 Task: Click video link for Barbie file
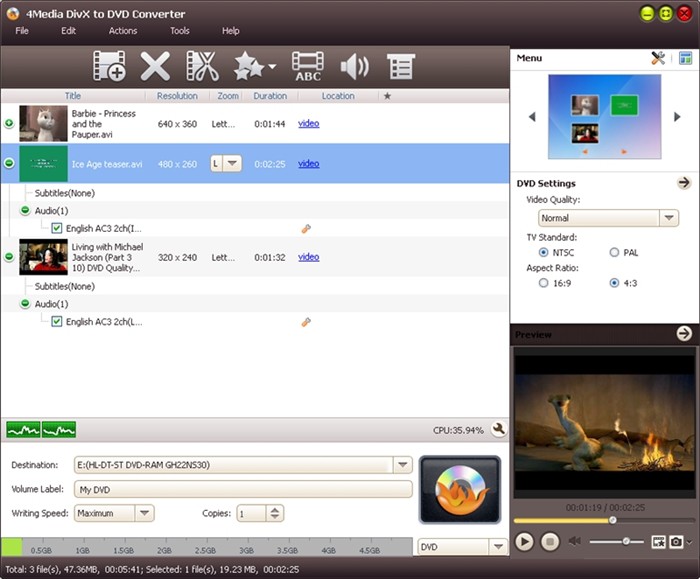(308, 123)
